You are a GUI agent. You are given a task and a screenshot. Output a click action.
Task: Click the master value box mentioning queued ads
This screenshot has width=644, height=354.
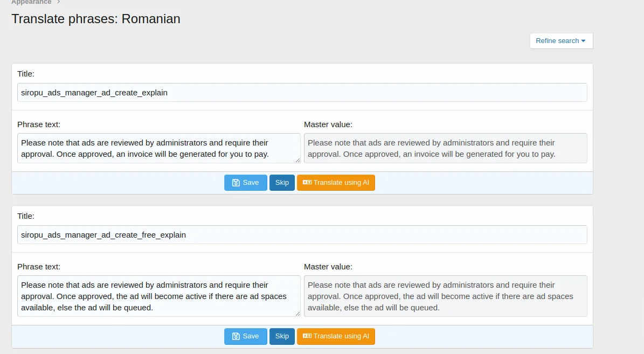[445, 296]
